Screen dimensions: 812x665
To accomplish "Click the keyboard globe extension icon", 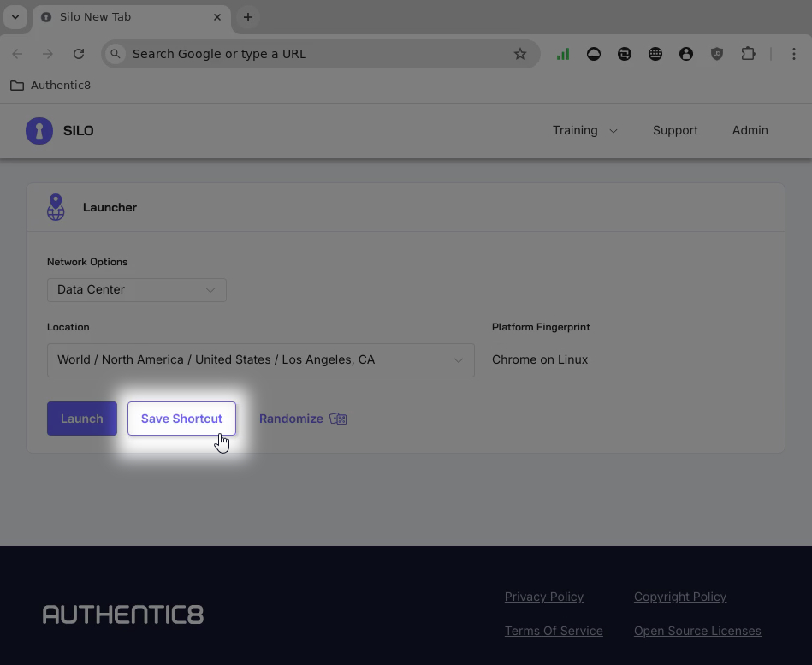I will point(655,54).
